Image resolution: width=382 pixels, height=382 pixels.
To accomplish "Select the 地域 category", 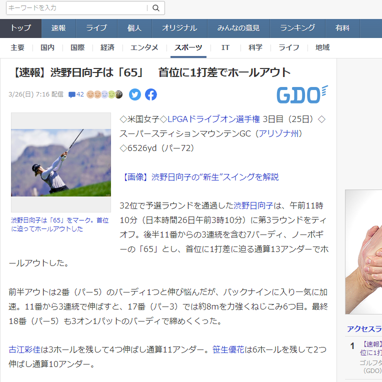I will pyautogui.click(x=323, y=48).
